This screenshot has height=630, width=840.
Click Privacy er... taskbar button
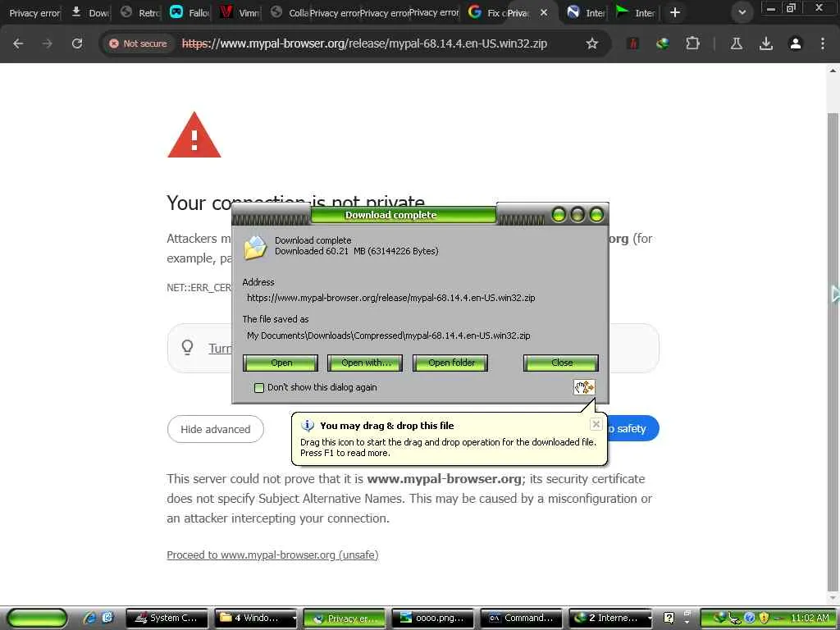tap(345, 619)
